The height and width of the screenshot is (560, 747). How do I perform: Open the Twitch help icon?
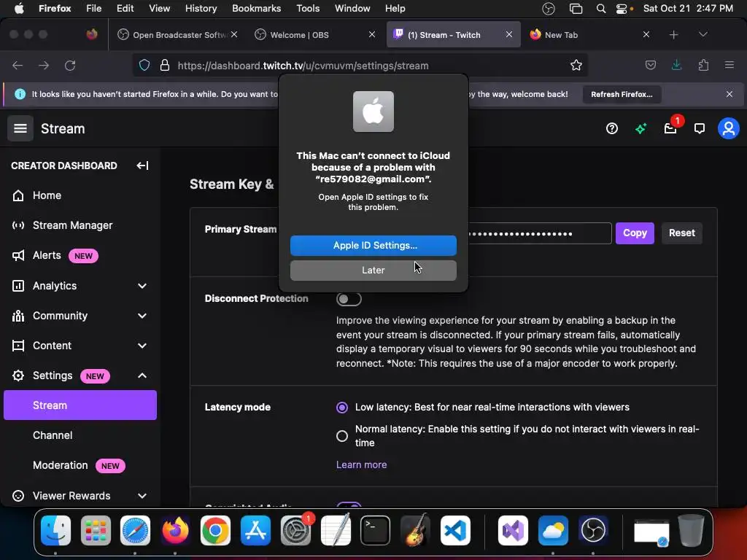click(612, 128)
